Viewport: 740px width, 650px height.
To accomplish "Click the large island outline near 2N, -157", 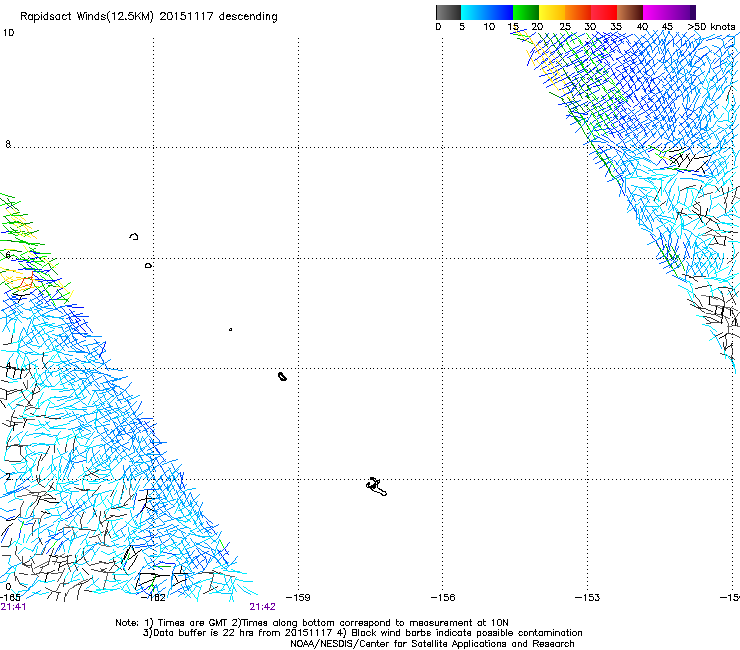I will point(376,487).
